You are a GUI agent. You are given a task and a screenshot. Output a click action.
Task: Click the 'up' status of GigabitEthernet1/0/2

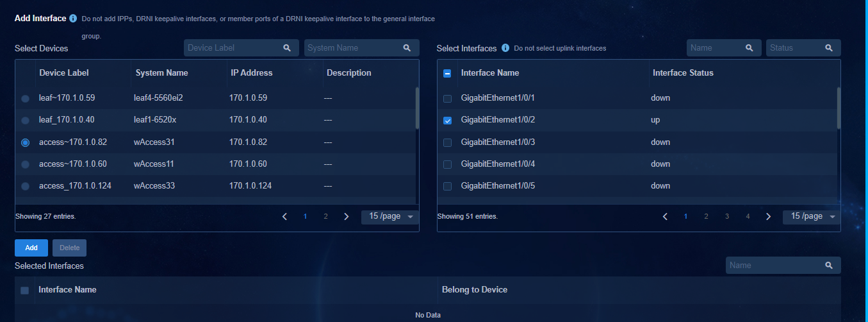pyautogui.click(x=655, y=120)
